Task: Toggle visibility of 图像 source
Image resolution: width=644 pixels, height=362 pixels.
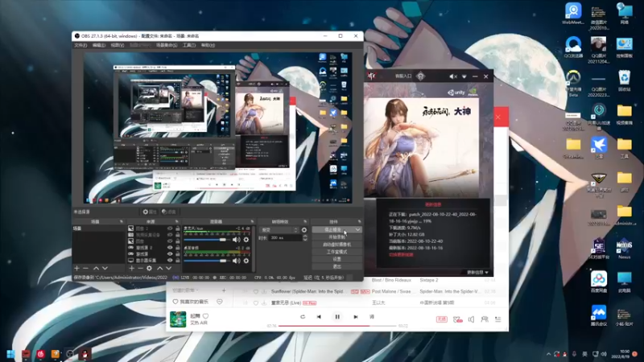Action: click(170, 241)
